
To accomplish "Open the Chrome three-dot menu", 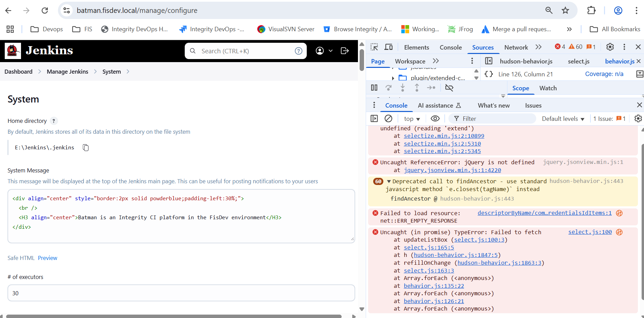I will click(x=636, y=11).
